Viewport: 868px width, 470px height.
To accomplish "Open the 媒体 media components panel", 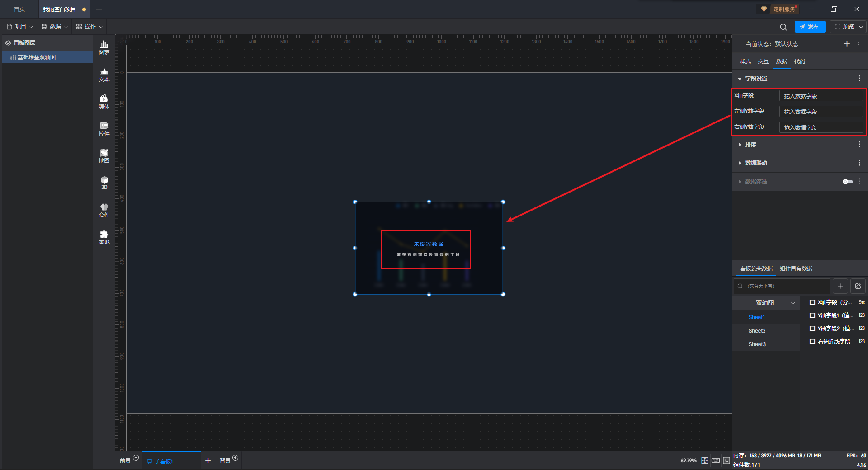I will 104,102.
